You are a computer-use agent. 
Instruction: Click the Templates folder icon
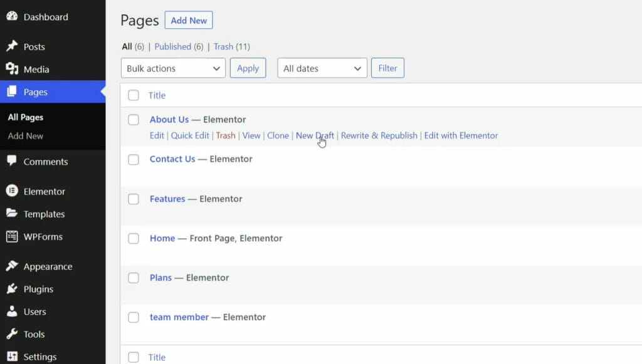13,213
